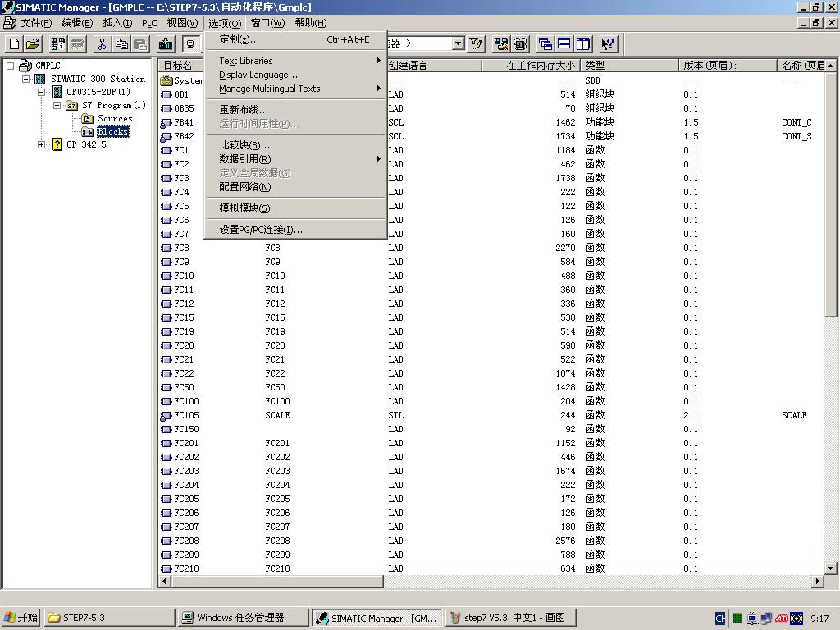Click the Tile vertically icon
Screen dimensions: 840x630
point(583,44)
